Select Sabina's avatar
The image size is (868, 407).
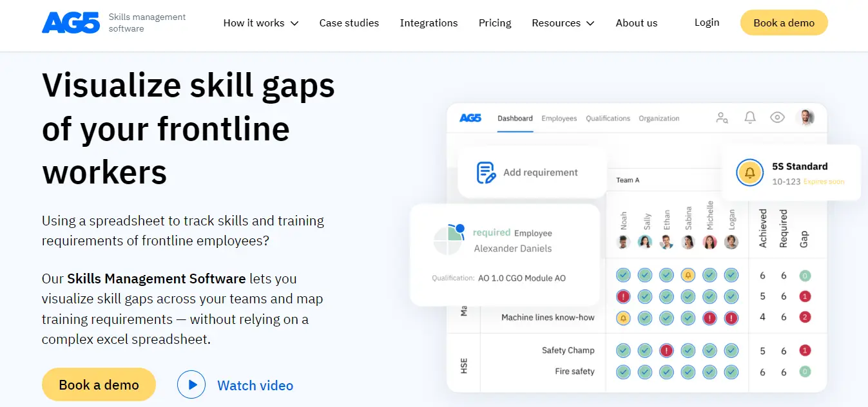pos(688,242)
